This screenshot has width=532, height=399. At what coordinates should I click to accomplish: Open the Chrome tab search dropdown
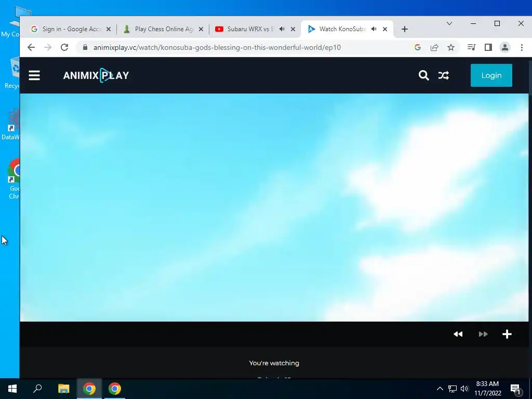point(449,23)
